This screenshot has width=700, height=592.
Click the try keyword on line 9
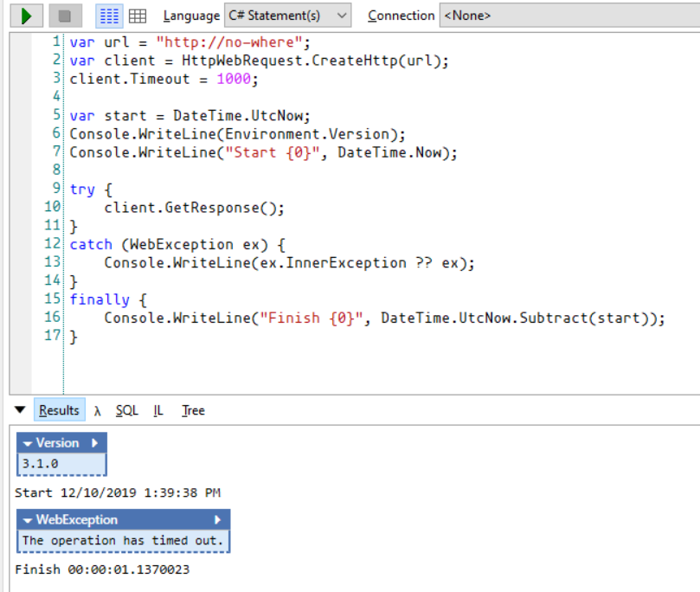(82, 190)
